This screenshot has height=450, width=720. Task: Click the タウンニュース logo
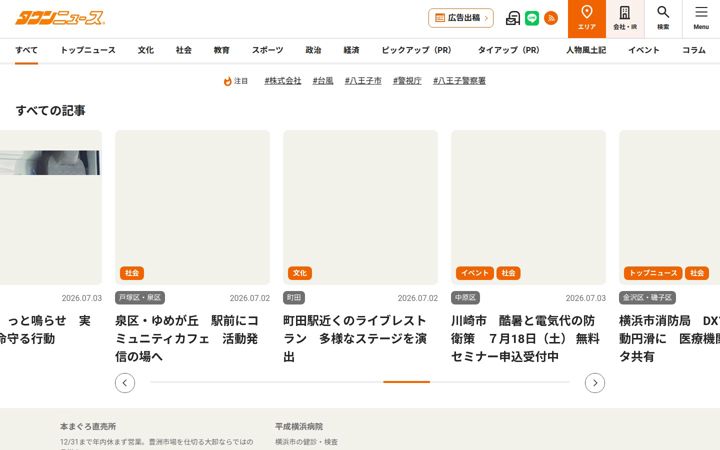pyautogui.click(x=60, y=18)
